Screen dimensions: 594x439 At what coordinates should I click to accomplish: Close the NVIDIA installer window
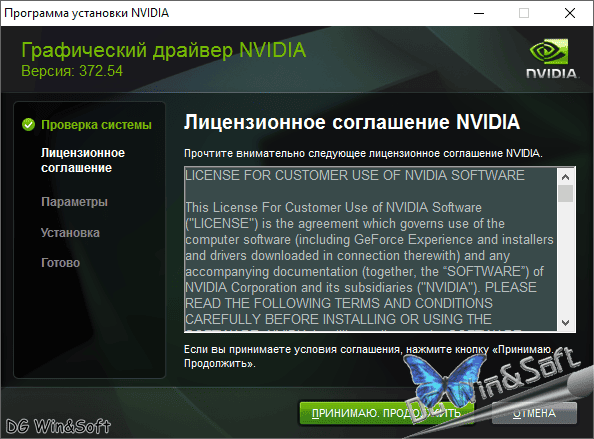[x=570, y=13]
